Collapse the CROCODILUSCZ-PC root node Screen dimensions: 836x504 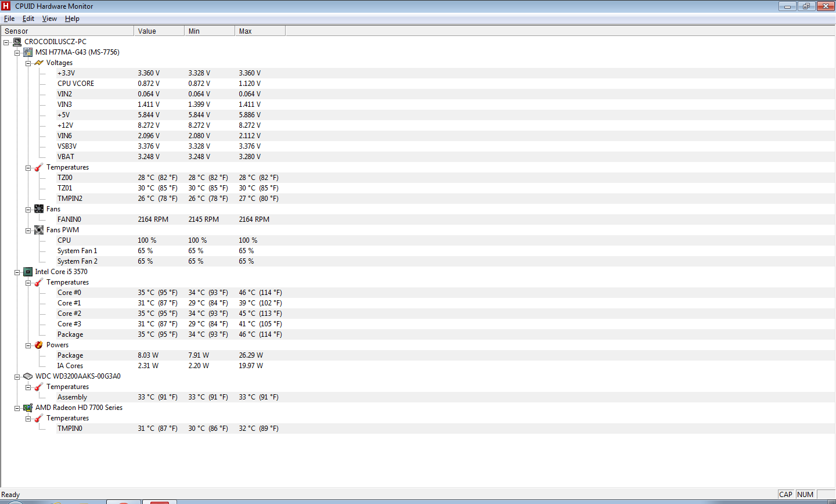pyautogui.click(x=6, y=42)
